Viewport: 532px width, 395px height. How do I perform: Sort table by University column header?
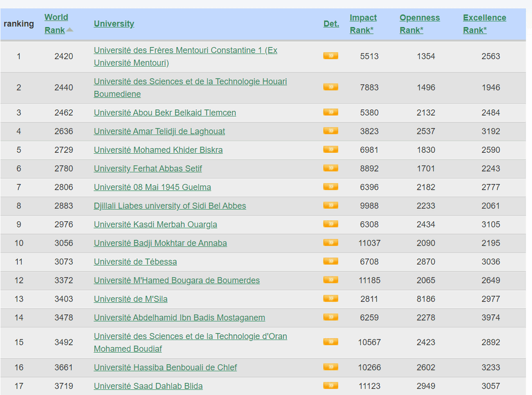(x=114, y=24)
